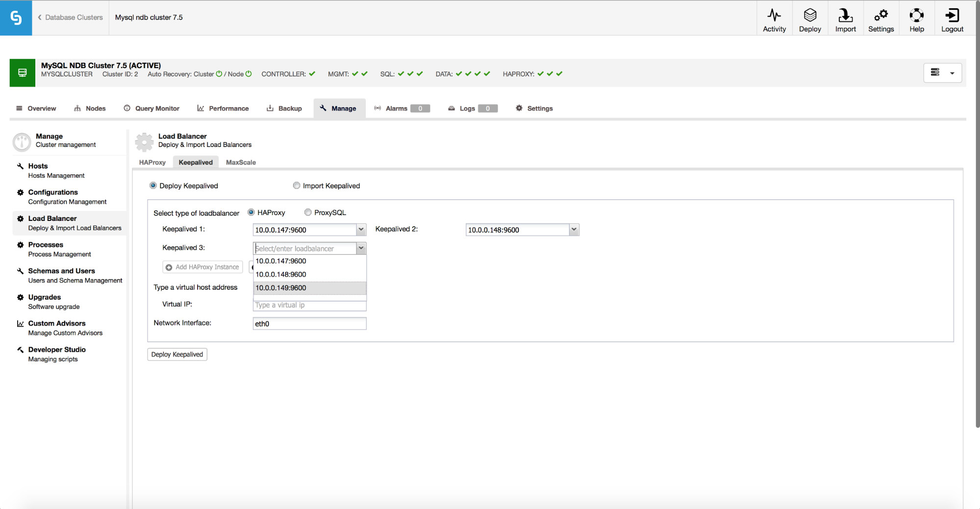Screen dimensions: 980x509
Task: Click the Load Balancer gear header icon
Action: pyautogui.click(x=144, y=142)
